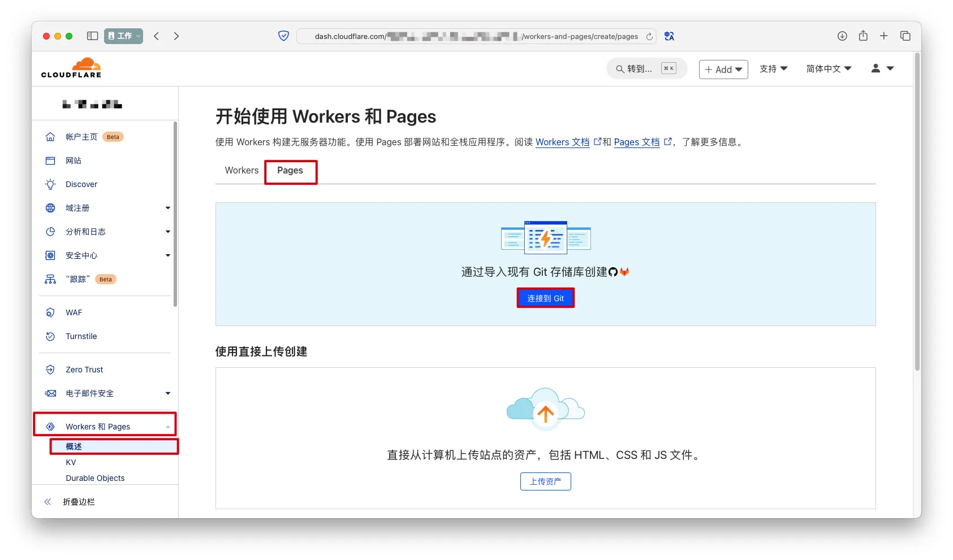Screen dimensions: 953x560
Task: Click the 网站 label in sidebar
Action: (74, 160)
